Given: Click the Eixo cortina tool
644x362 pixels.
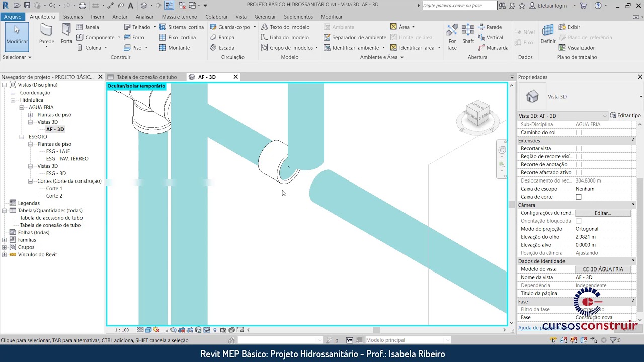Looking at the screenshot, I should click(x=177, y=37).
